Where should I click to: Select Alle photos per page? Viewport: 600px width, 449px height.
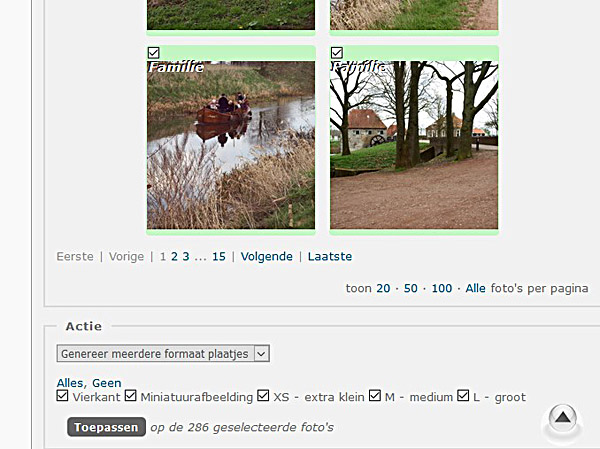point(475,288)
